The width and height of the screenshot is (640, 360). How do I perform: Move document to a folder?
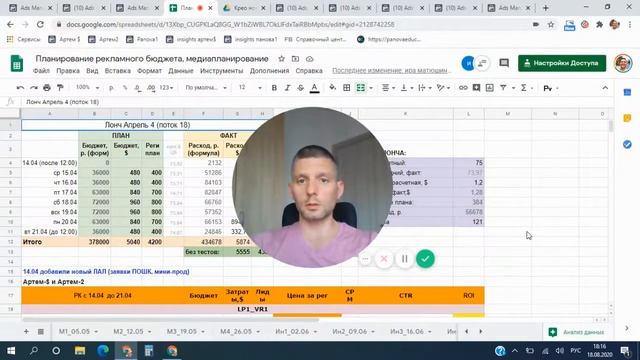click(x=296, y=59)
